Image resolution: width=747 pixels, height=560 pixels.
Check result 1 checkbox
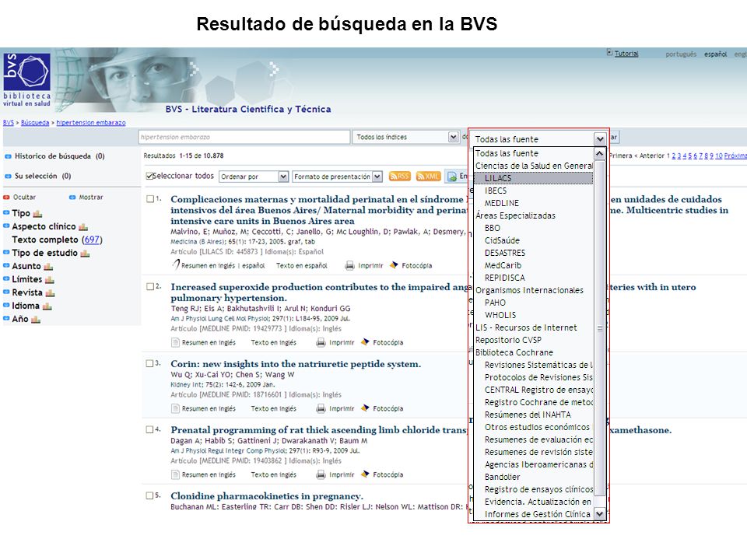(x=150, y=198)
